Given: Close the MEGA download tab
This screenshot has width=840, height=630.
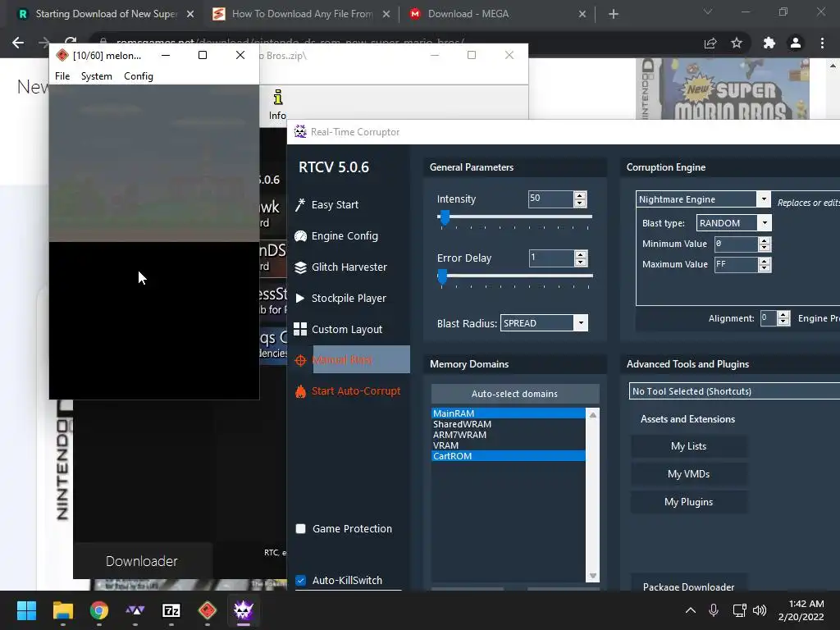Looking at the screenshot, I should pos(582,15).
